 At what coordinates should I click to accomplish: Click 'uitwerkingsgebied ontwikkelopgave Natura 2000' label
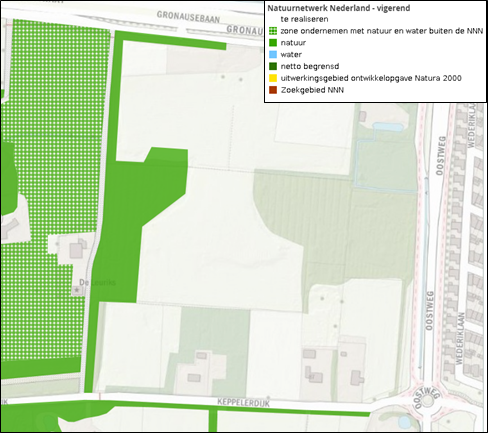(x=371, y=78)
